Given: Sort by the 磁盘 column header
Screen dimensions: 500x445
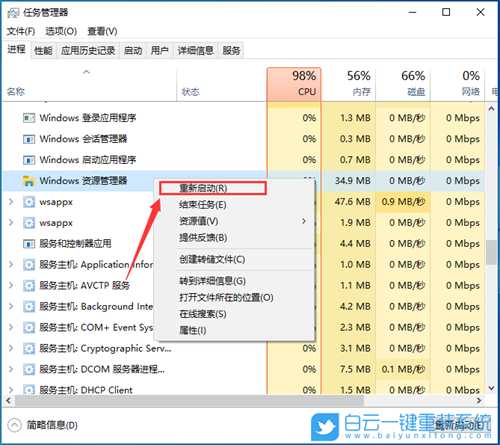Looking at the screenshot, I should (403, 84).
